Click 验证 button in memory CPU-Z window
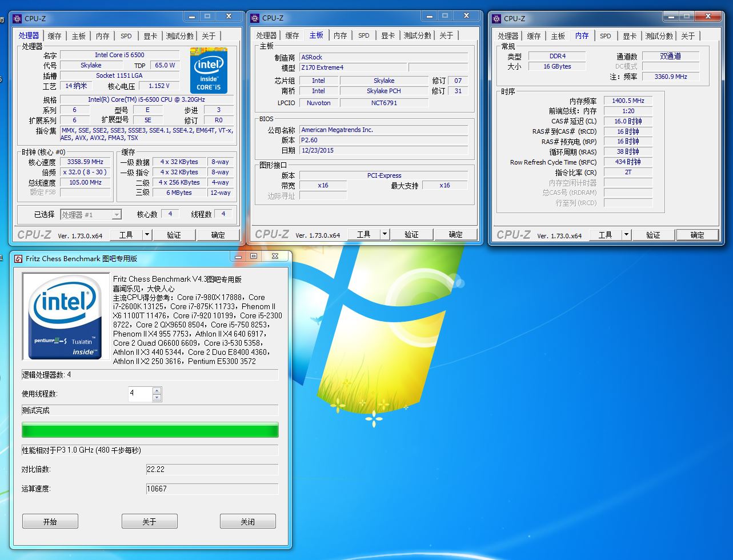Screen dimensions: 733x560 point(653,235)
